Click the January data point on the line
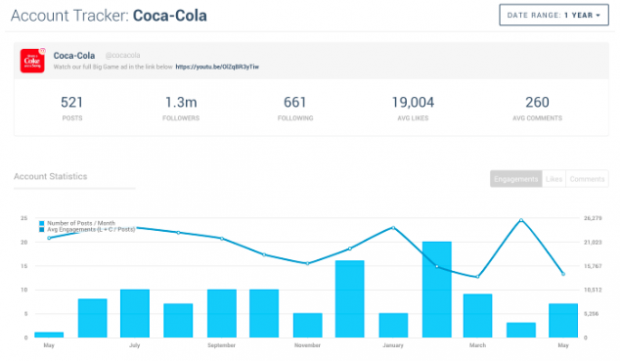Viewport: 620px width, 361px height. click(x=393, y=228)
